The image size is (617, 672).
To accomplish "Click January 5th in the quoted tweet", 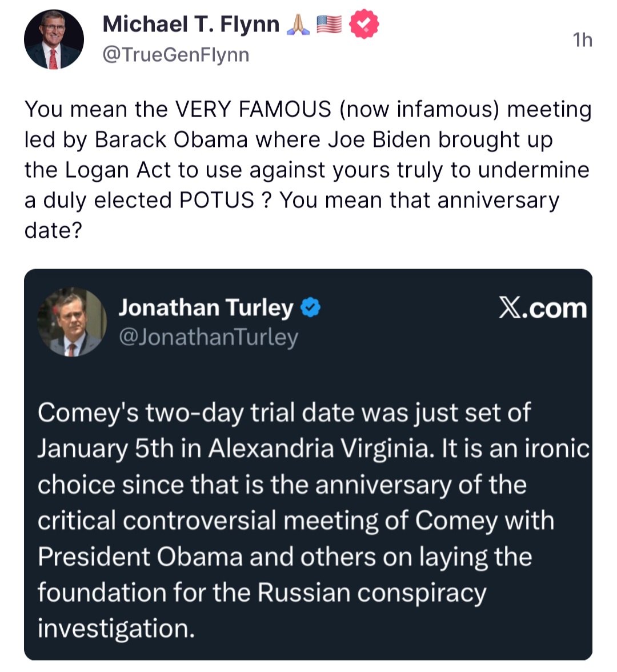I will click(x=105, y=449).
